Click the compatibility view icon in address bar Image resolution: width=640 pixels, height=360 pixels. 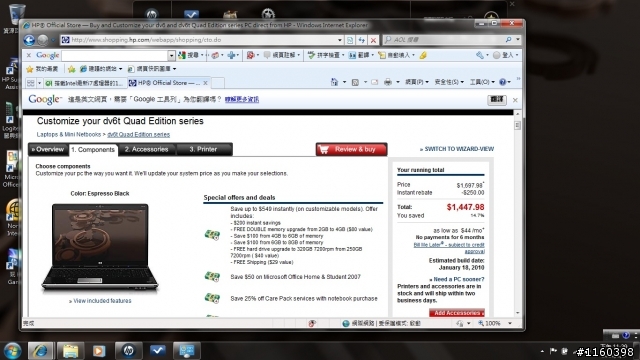click(350, 40)
